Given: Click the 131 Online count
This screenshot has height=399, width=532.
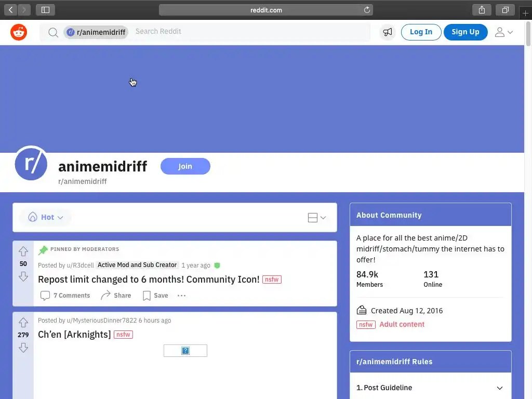Looking at the screenshot, I should (x=433, y=279).
